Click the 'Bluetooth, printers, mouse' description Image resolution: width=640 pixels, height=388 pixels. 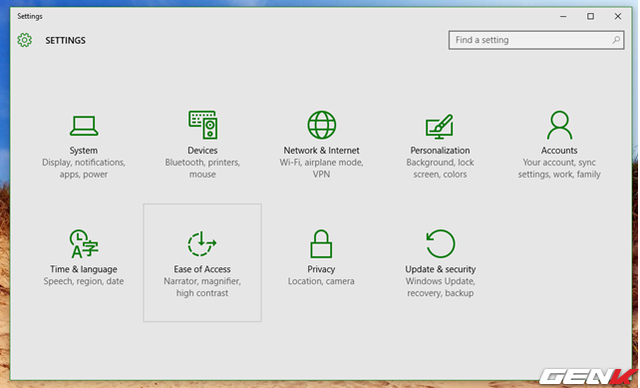click(202, 169)
